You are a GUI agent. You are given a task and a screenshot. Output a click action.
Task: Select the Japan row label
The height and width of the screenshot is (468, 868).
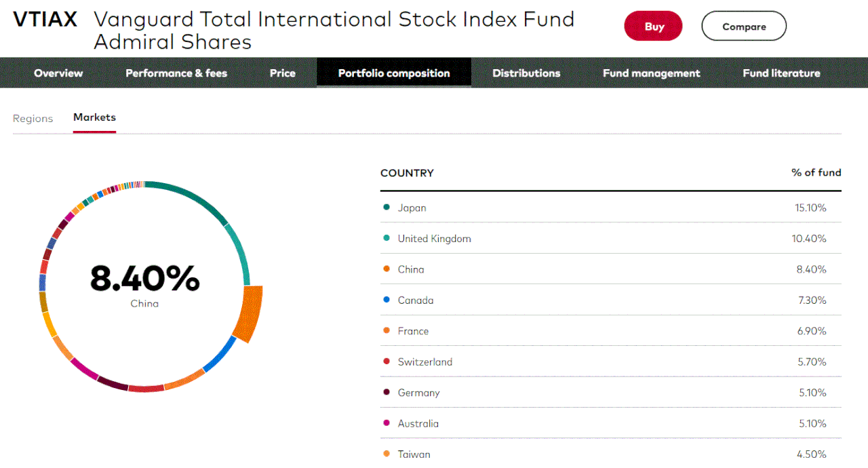(412, 208)
